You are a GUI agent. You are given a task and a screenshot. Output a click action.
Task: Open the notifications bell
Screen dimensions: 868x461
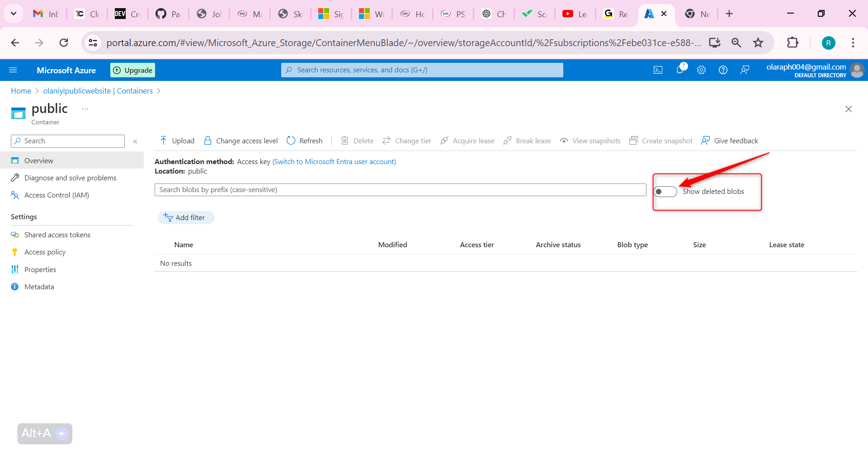pos(680,70)
